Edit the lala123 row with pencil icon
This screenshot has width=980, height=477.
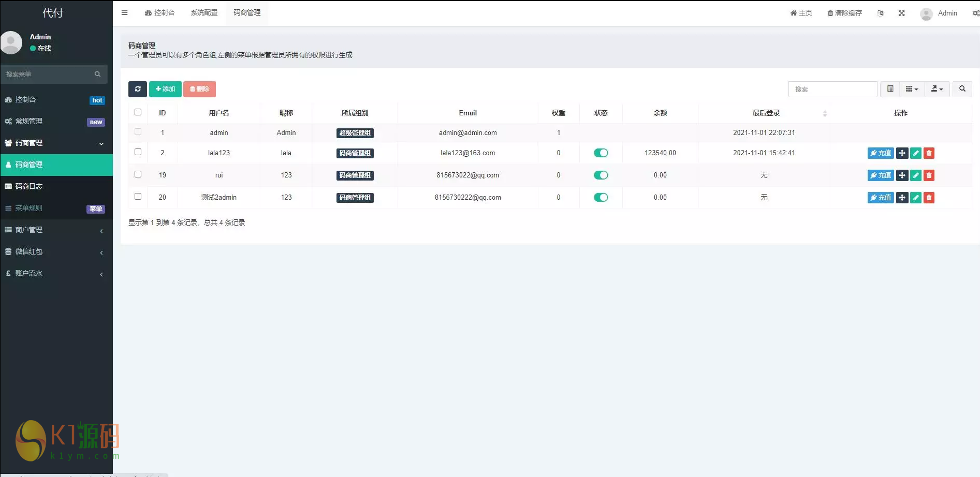click(916, 153)
